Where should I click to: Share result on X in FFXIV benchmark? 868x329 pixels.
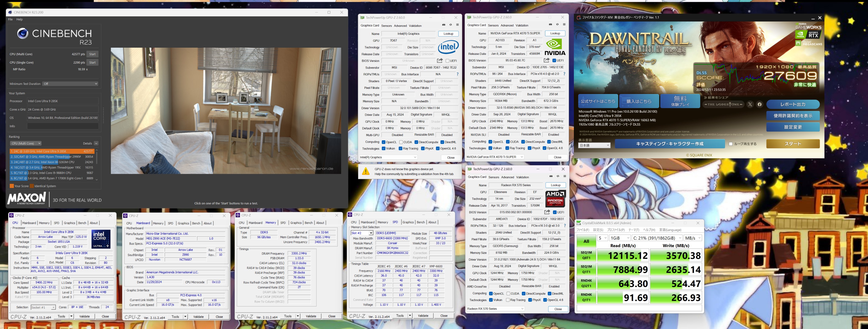[x=750, y=104]
